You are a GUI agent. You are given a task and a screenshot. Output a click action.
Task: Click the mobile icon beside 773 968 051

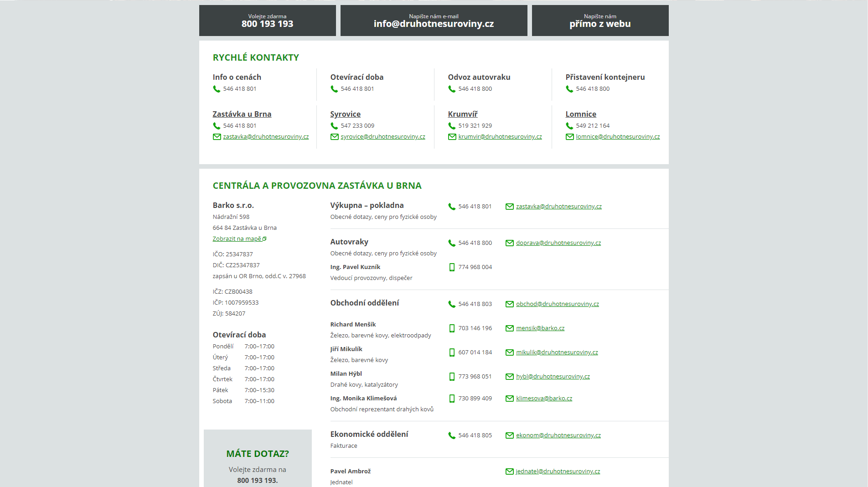click(x=452, y=377)
